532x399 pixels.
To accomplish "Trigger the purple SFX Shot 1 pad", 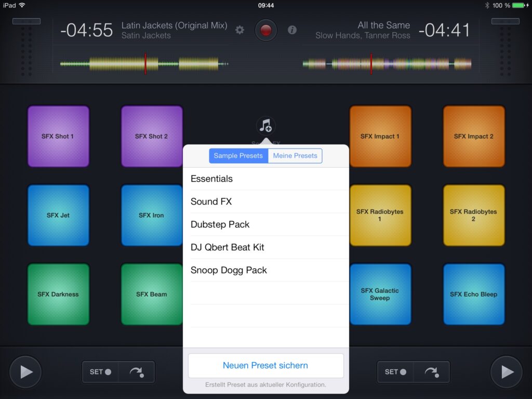I will (x=58, y=137).
